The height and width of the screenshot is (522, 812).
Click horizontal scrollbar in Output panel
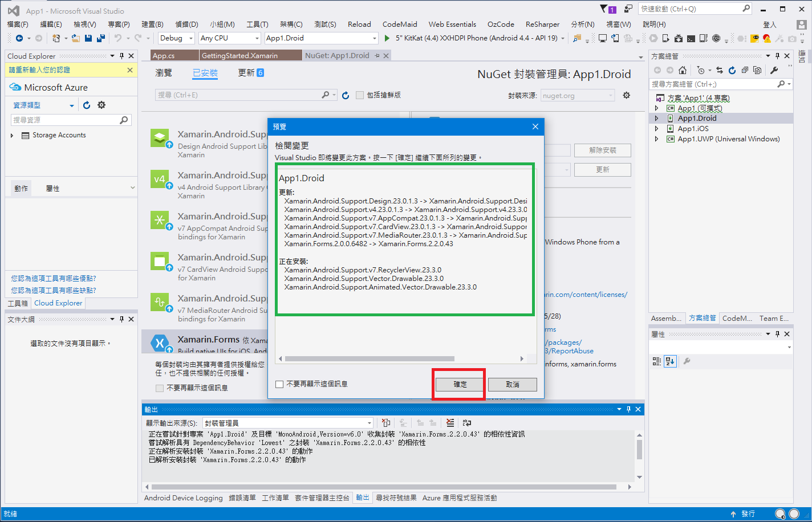point(384,487)
